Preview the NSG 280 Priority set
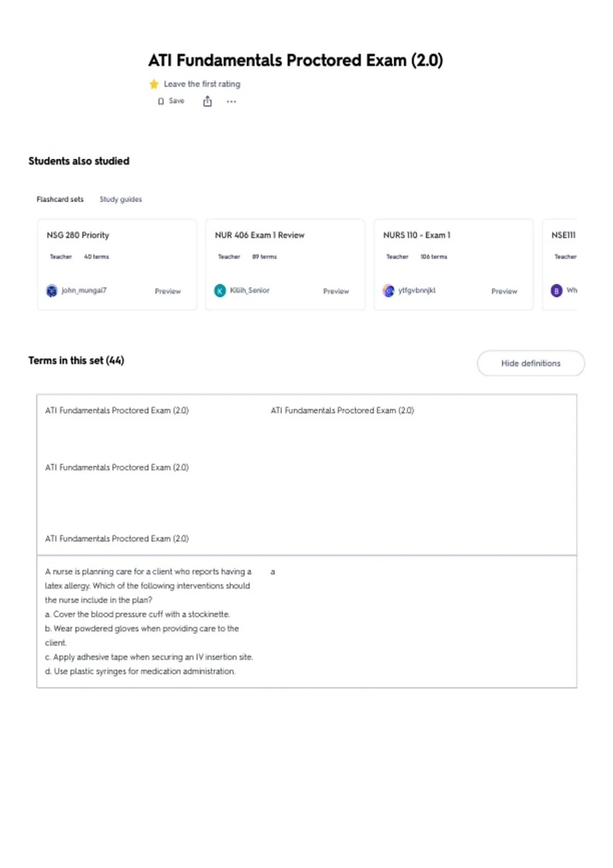Viewport: 613px width, 868px height. pyautogui.click(x=168, y=291)
